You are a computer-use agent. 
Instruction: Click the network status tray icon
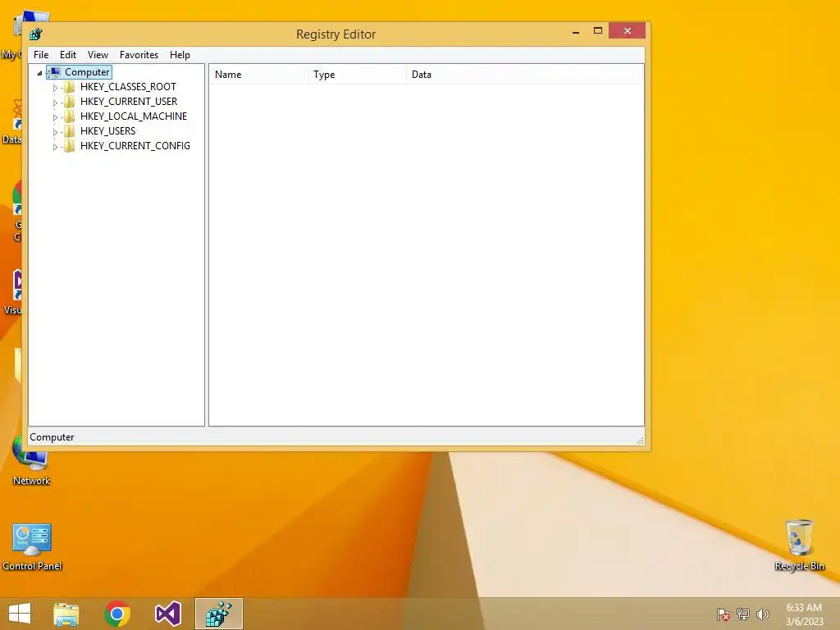743,614
